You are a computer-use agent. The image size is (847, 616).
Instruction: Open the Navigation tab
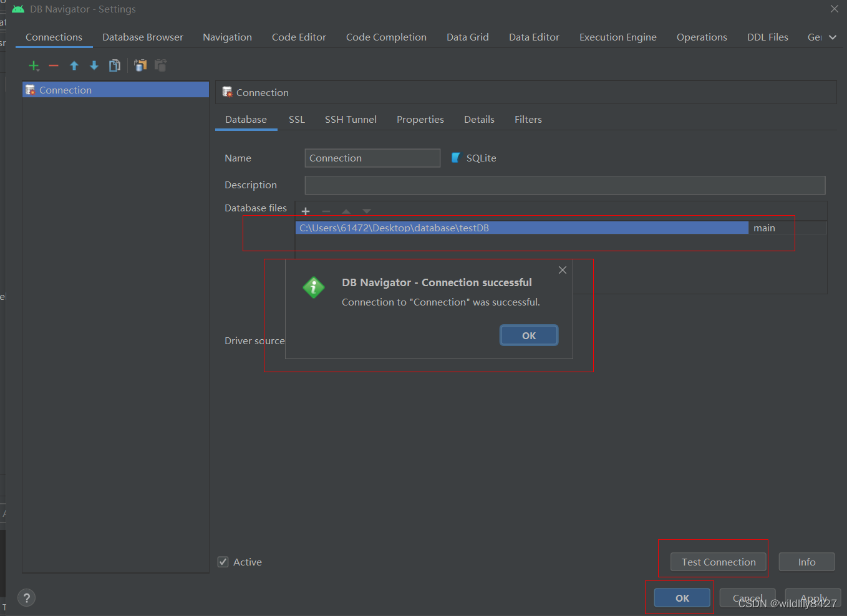click(227, 37)
